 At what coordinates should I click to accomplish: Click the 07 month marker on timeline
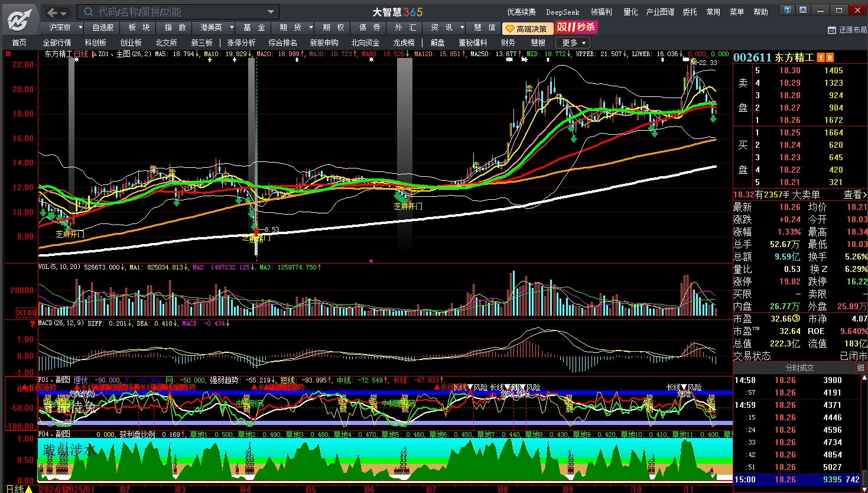click(x=432, y=489)
